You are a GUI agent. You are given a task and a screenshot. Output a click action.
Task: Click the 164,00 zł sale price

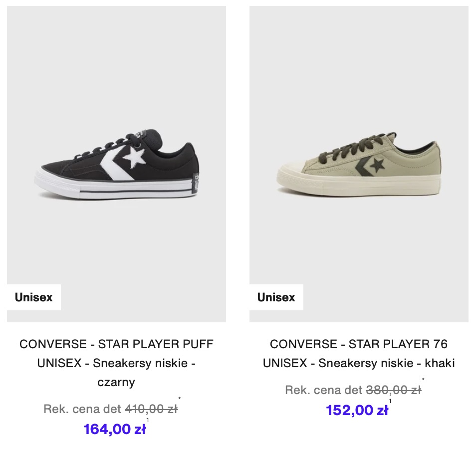(x=114, y=429)
